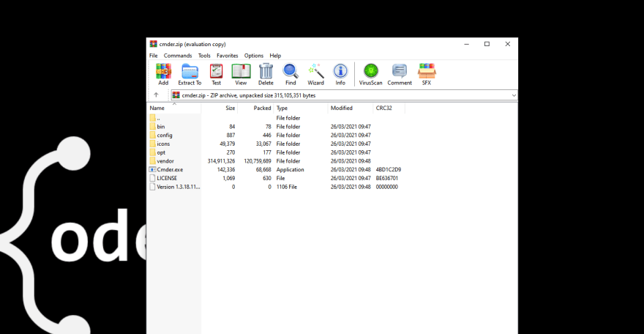Screen dimensions: 644x334
Task: Open the File menu
Action: [154, 56]
